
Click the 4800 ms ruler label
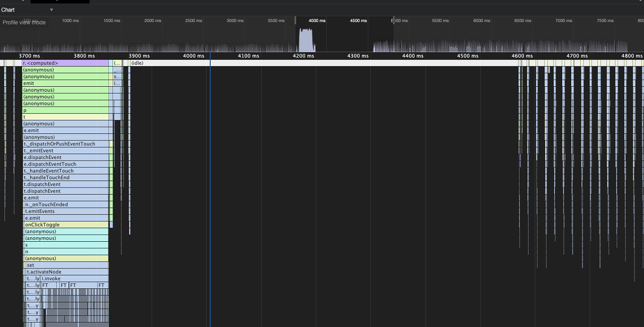pos(631,56)
